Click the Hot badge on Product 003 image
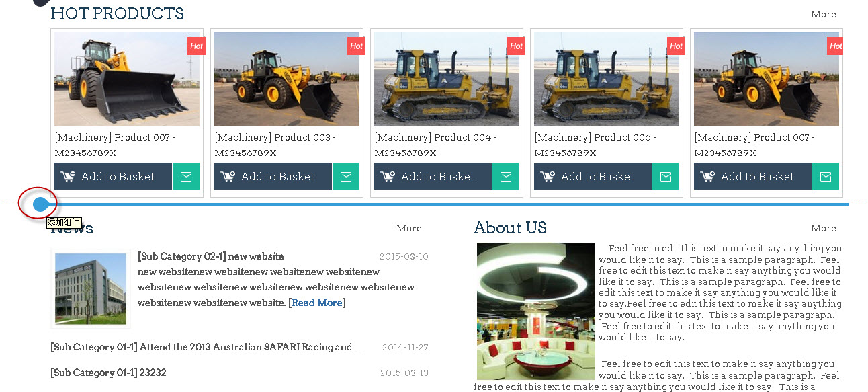The image size is (868, 392). (356, 46)
